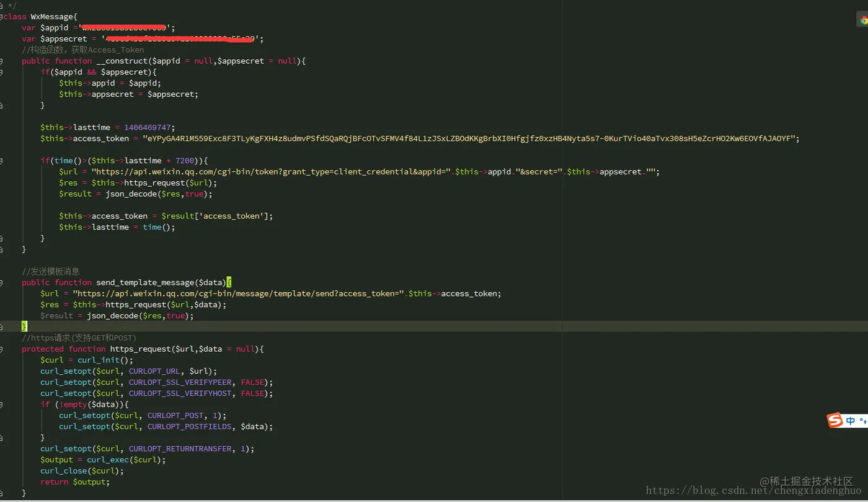Image resolution: width=868 pixels, height=502 pixels.
Task: Click the CURLOPT_POST setopt line
Action: [143, 415]
